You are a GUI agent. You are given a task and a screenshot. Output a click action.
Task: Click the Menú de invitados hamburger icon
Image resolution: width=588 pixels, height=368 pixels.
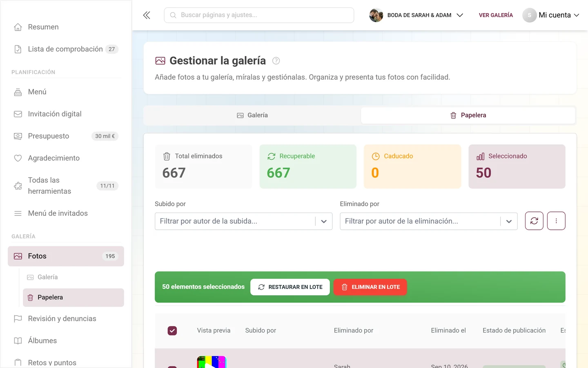point(18,213)
